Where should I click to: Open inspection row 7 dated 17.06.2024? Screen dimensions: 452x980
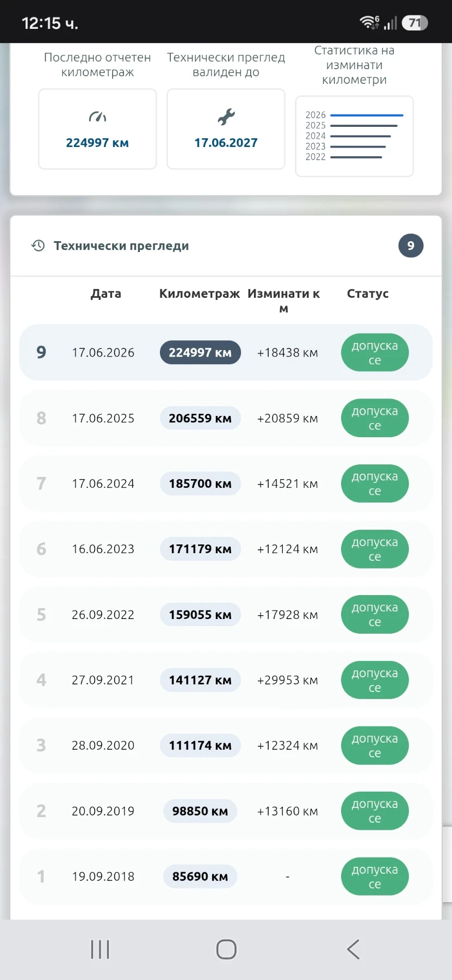tap(226, 483)
